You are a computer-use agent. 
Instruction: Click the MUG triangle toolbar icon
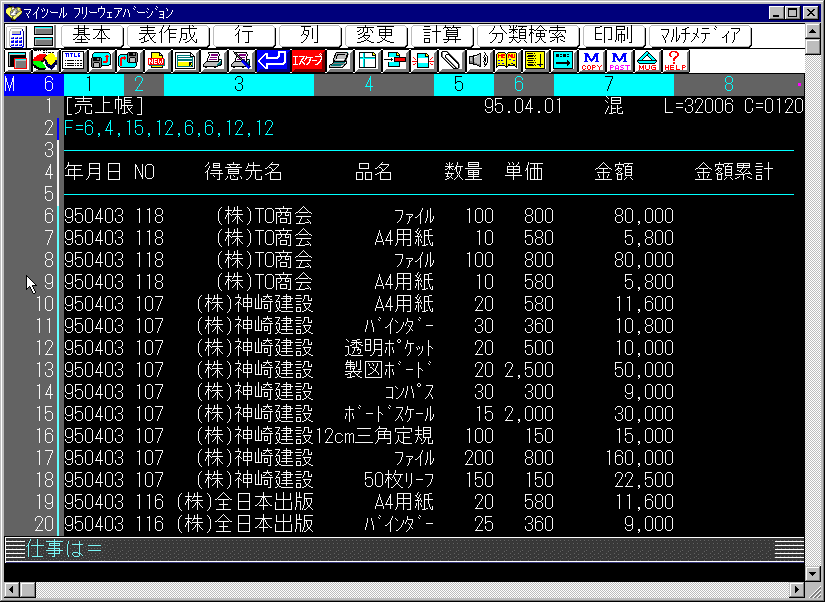tap(647, 61)
